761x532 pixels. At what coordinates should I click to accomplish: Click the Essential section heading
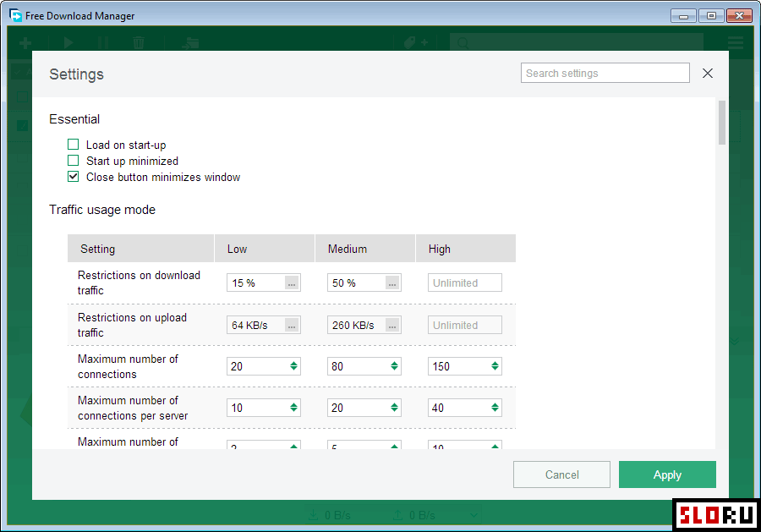(74, 119)
